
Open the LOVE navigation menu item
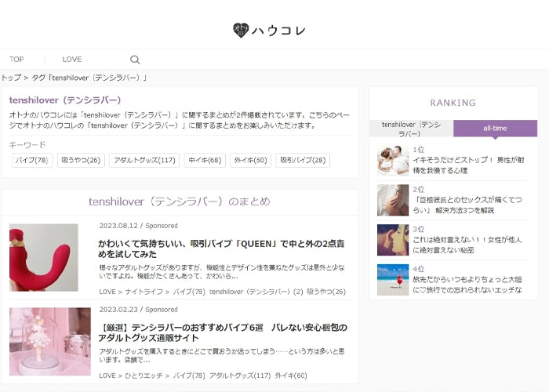(72, 59)
